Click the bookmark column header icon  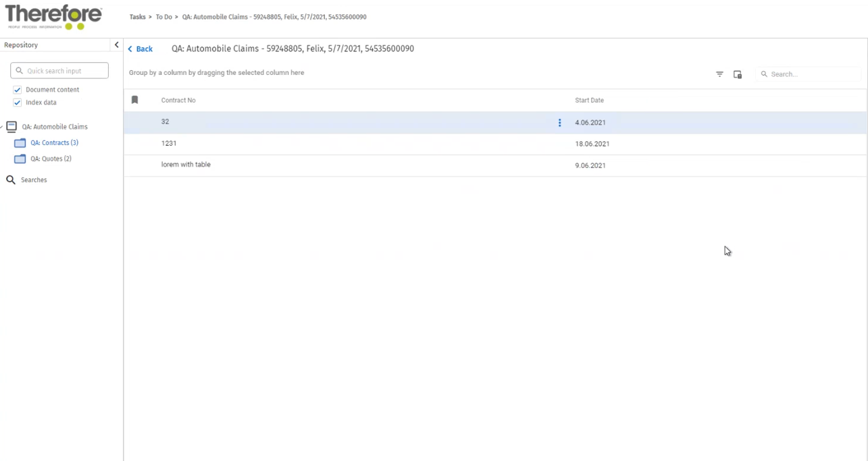(135, 100)
